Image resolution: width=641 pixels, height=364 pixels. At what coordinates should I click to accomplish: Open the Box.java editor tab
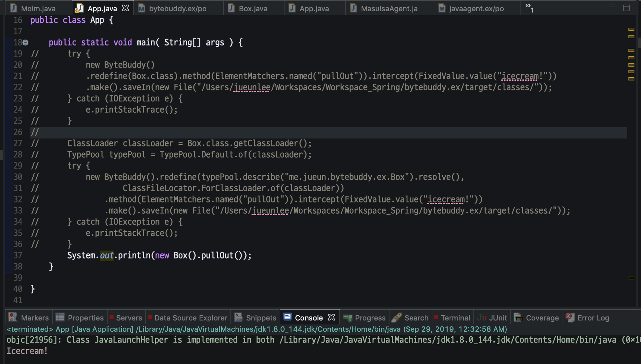253,9
